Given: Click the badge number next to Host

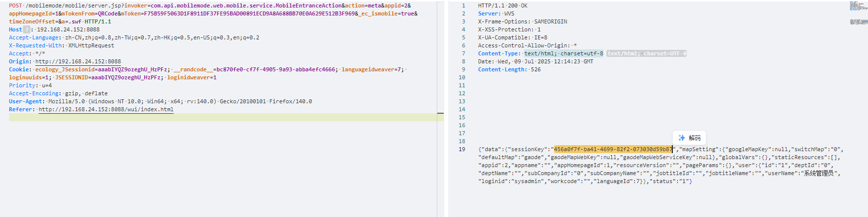Looking at the screenshot, I should (27, 29).
